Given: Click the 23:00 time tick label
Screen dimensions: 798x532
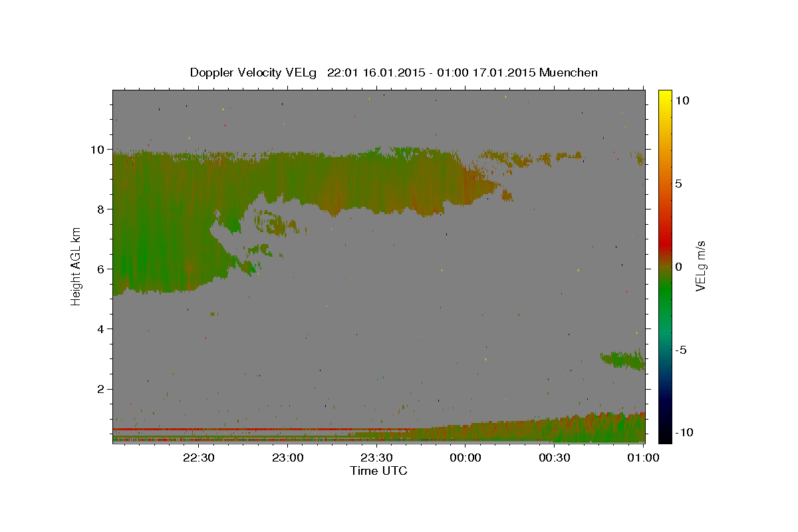Looking at the screenshot, I should 287,458.
